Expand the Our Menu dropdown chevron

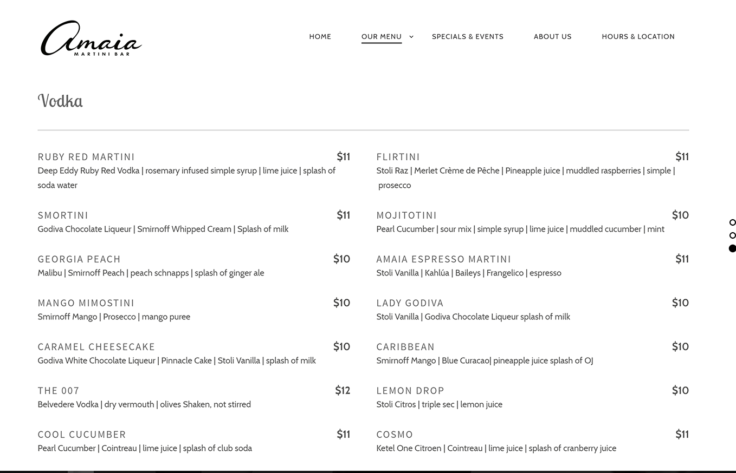pyautogui.click(x=411, y=37)
